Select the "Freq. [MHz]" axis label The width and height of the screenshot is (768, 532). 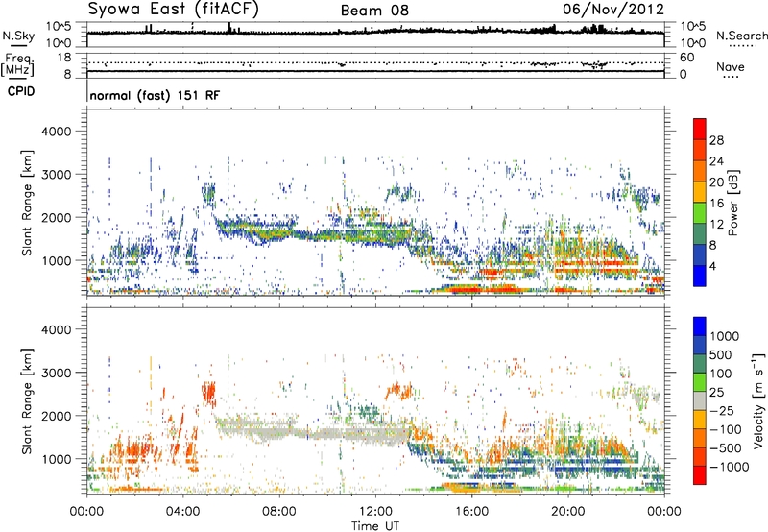pos(17,64)
